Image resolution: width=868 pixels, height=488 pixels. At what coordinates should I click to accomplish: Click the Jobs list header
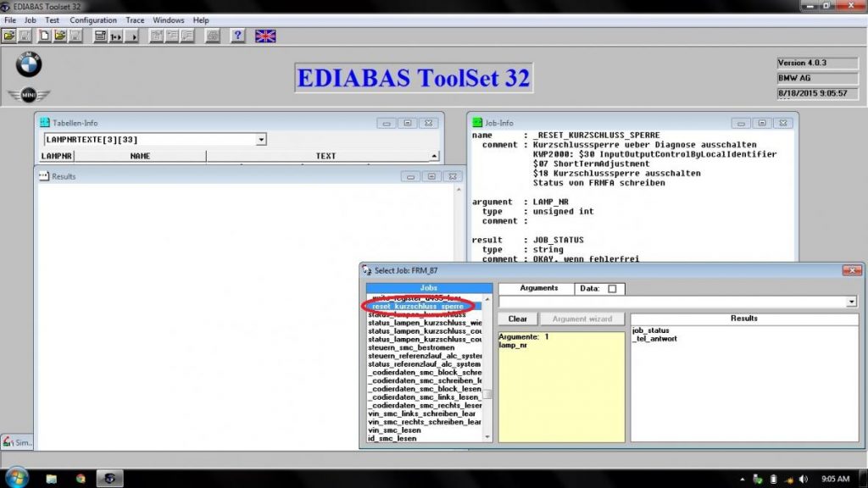tap(429, 288)
